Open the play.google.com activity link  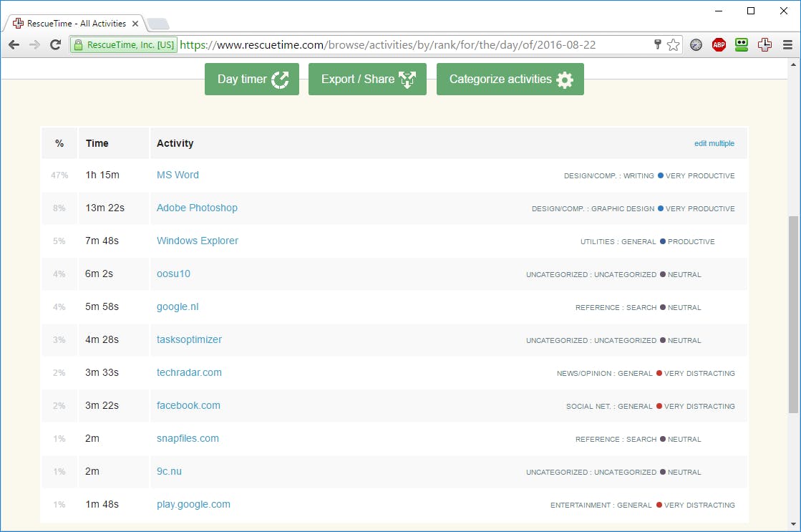[193, 504]
